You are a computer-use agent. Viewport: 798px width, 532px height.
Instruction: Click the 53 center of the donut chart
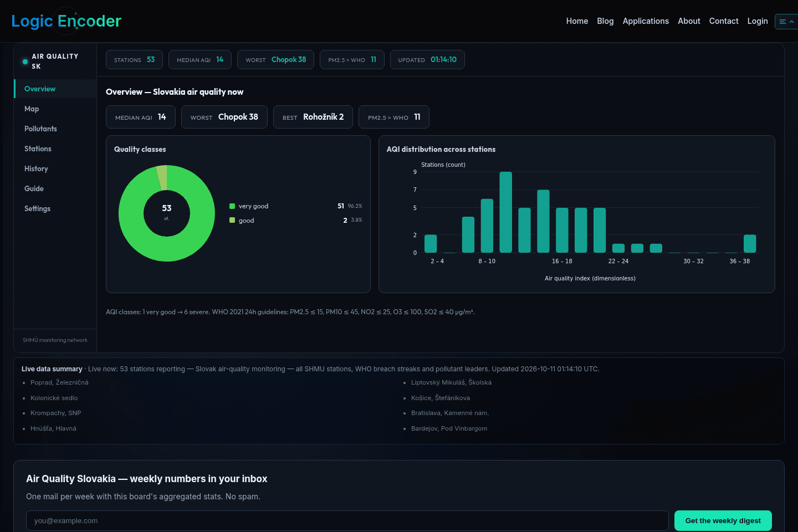[167, 208]
